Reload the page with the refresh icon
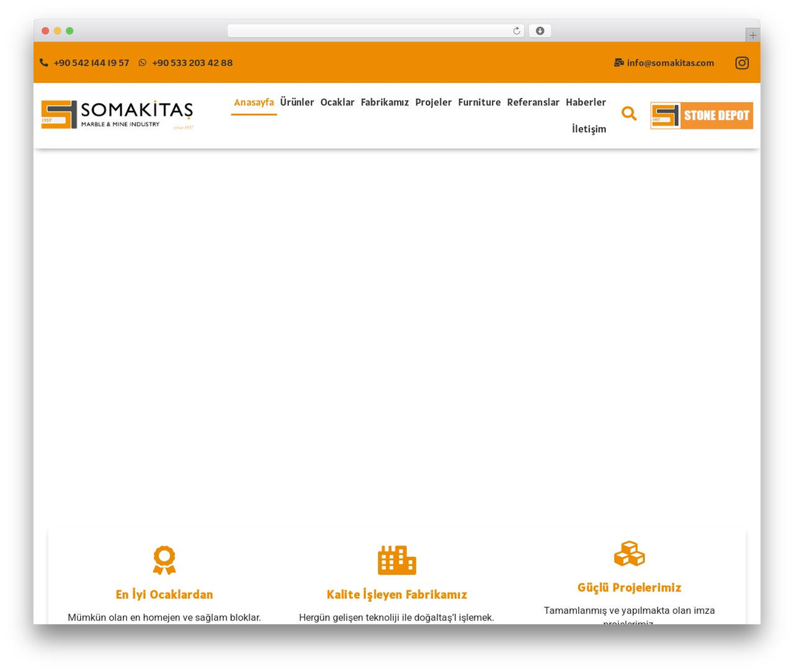The height and width of the screenshot is (672, 794). [x=516, y=31]
